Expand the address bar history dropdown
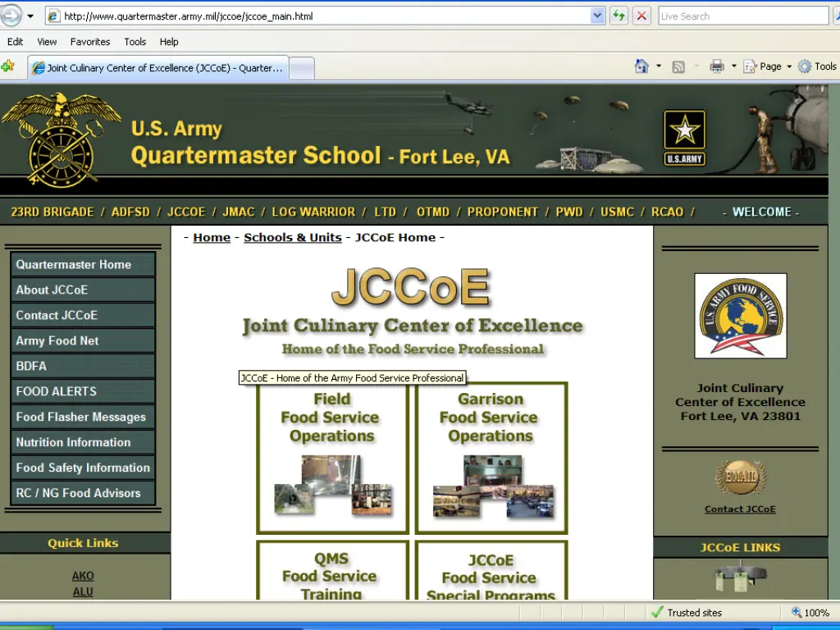The image size is (840, 630). (598, 16)
